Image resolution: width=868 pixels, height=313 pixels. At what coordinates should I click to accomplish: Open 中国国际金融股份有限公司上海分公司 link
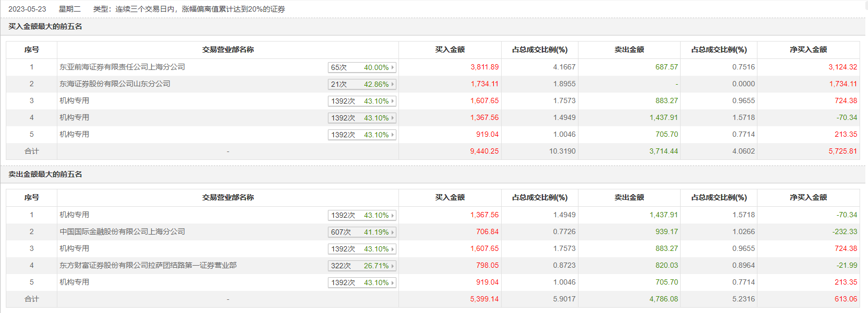tap(122, 231)
